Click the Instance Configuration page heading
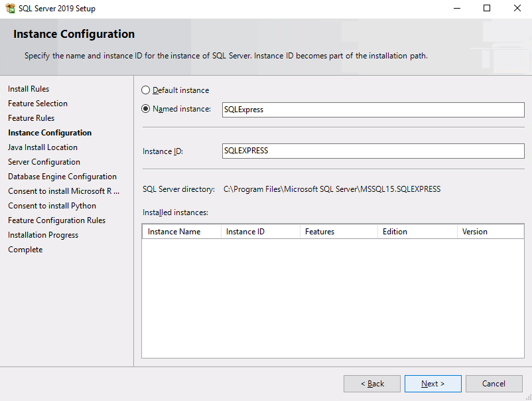The height and width of the screenshot is (401, 532). 74,34
